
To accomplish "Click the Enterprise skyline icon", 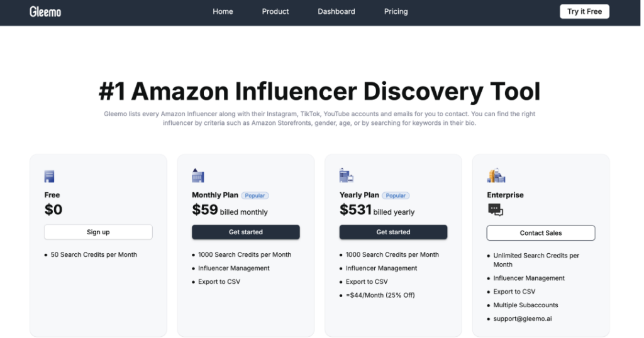I will tap(496, 175).
